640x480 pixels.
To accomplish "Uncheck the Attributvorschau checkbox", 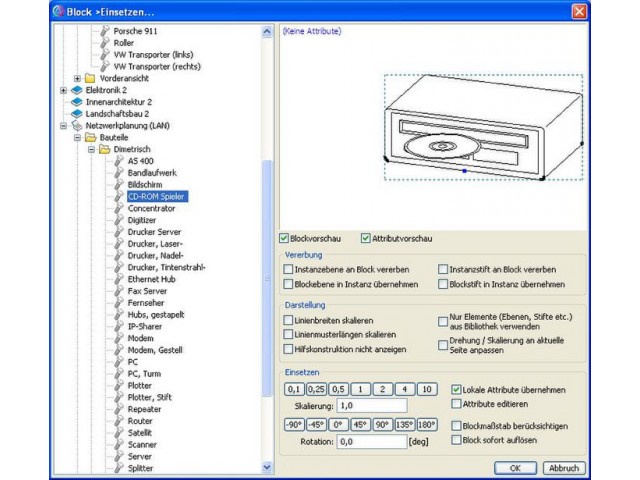I will (x=366, y=238).
